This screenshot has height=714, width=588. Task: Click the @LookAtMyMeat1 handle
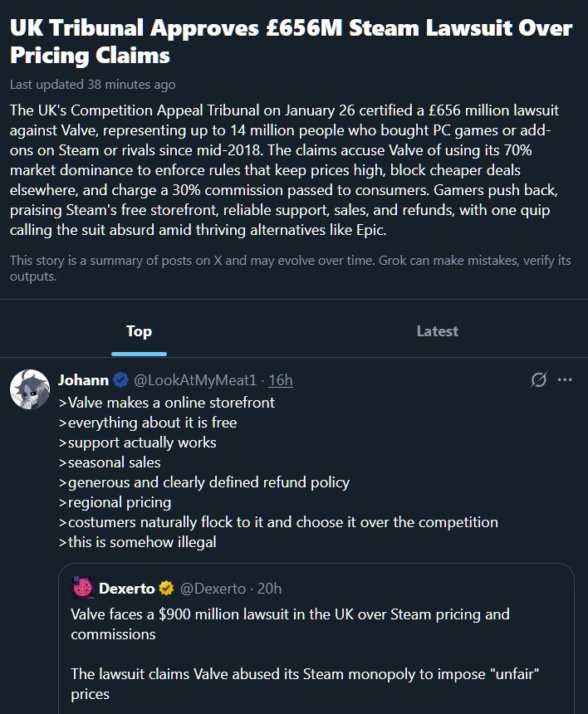194,380
